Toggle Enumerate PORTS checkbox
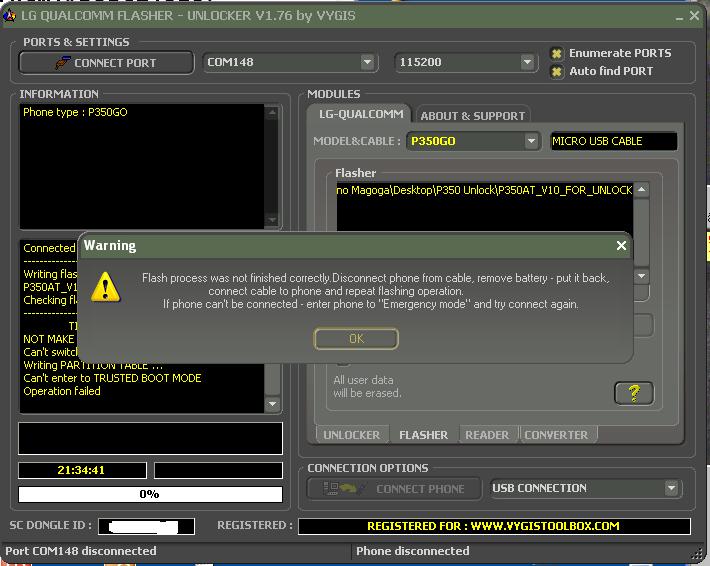 (556, 53)
